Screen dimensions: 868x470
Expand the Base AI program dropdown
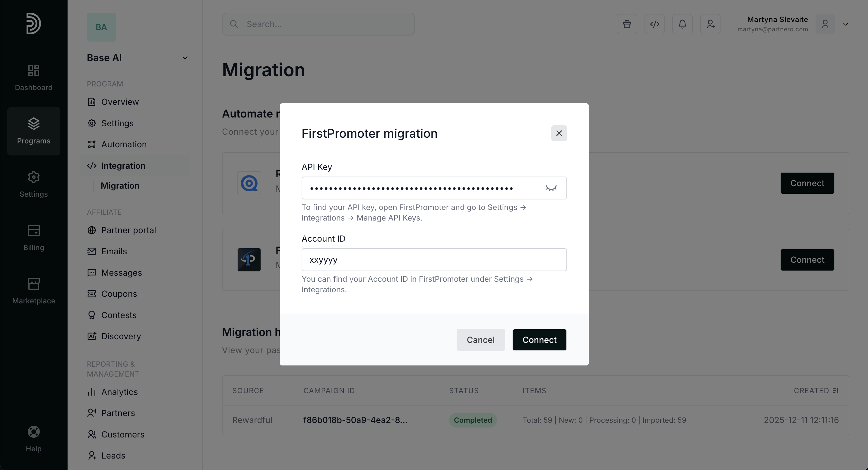(x=185, y=58)
